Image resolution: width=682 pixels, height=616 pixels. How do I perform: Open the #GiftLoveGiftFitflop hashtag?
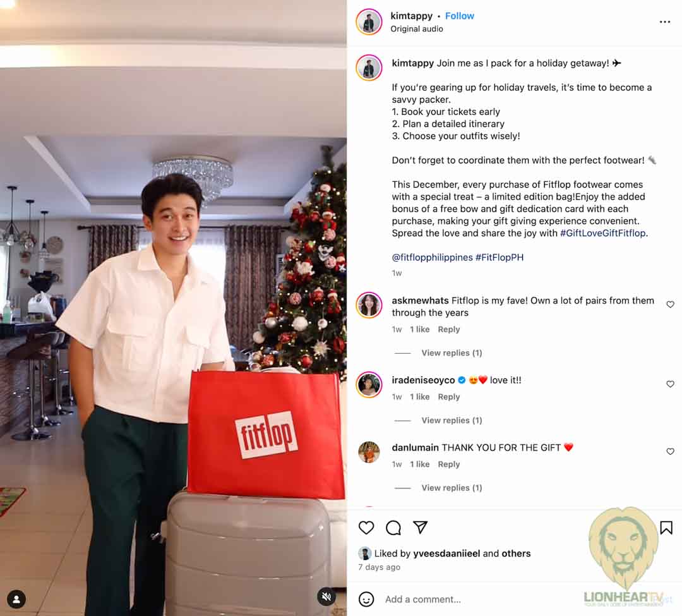602,233
